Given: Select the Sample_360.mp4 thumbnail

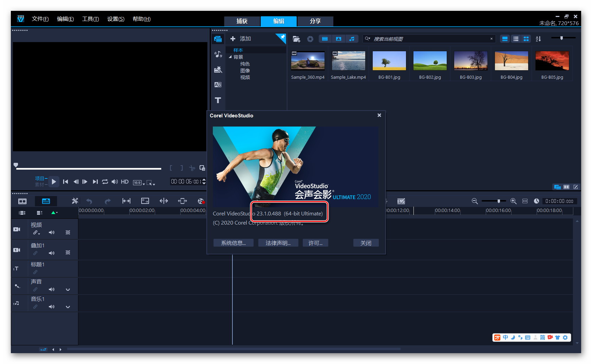Looking at the screenshot, I should pyautogui.click(x=308, y=61).
